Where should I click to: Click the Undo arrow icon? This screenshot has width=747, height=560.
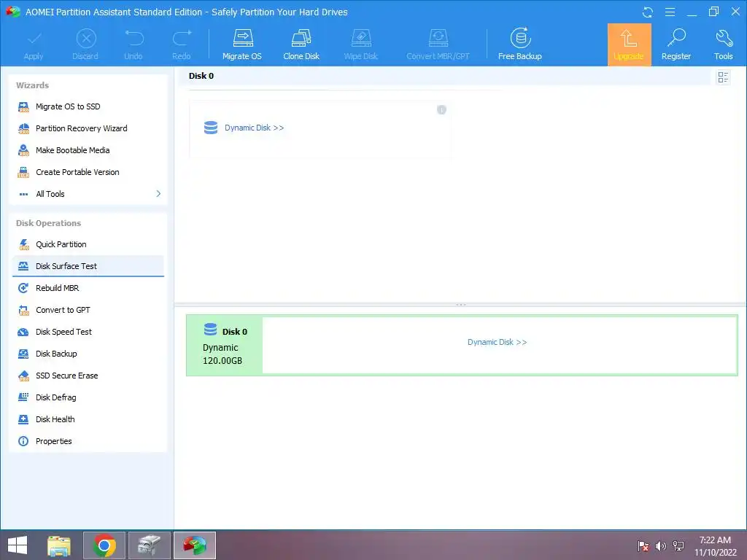point(134,38)
